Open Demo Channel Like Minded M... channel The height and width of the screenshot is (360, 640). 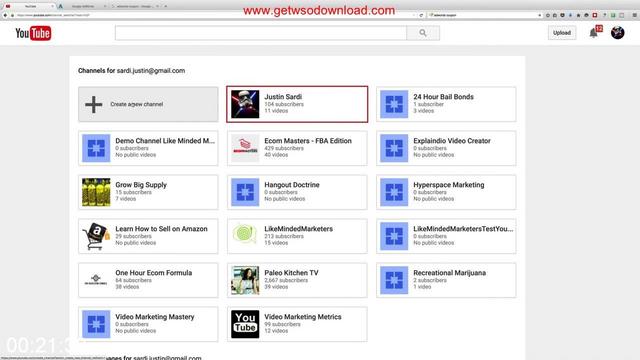click(165, 141)
